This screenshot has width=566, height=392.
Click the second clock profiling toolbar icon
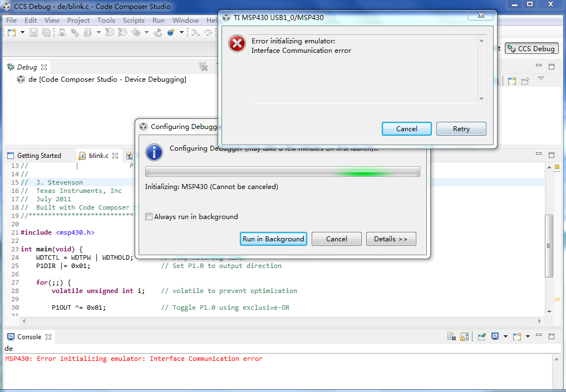tap(123, 32)
